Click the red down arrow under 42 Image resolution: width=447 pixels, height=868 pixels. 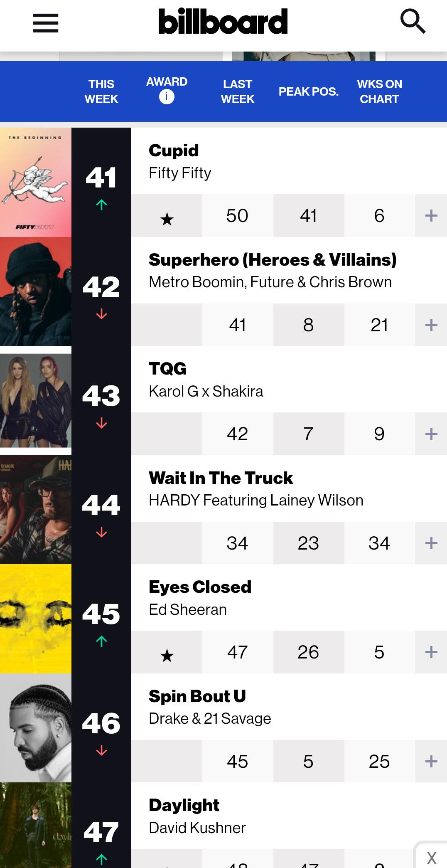[101, 314]
